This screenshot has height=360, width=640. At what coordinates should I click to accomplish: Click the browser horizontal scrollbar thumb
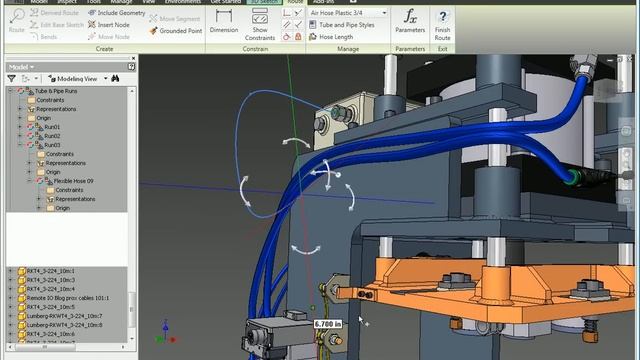(45, 347)
